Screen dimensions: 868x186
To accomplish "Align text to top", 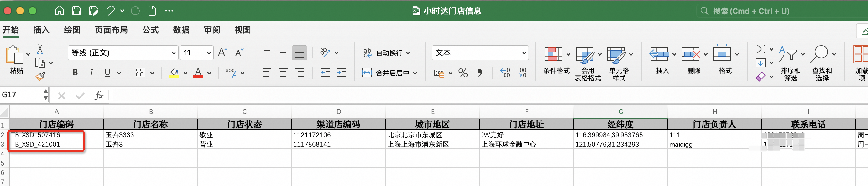I will point(267,51).
